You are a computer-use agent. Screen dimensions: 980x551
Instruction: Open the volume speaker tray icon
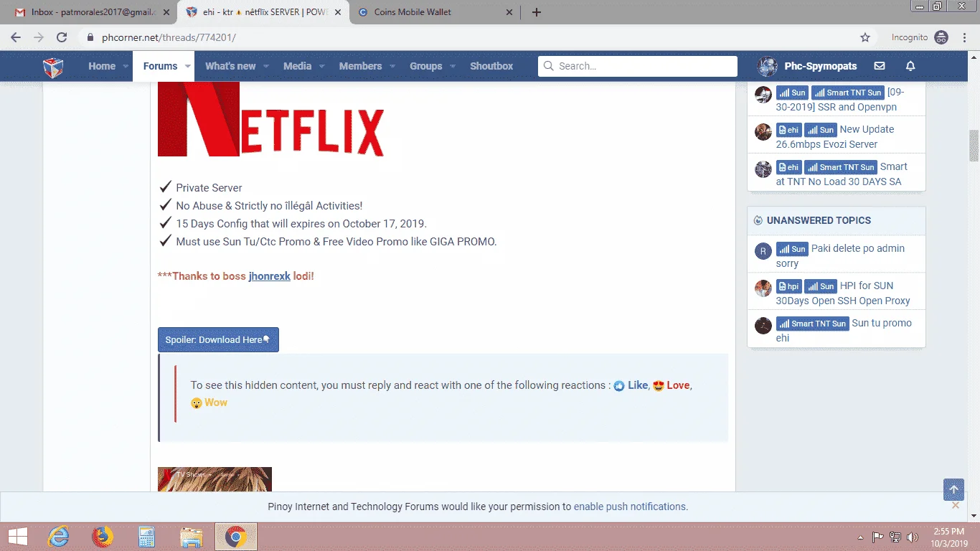[x=913, y=537]
